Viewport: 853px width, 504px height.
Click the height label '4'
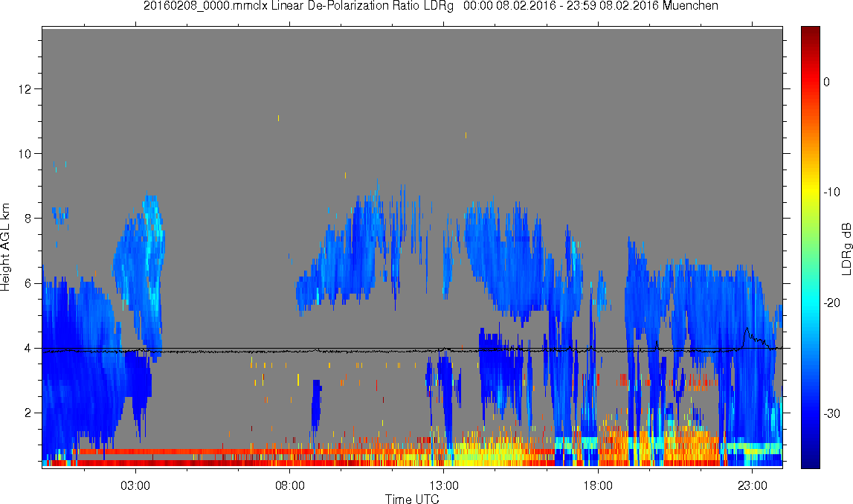28,348
